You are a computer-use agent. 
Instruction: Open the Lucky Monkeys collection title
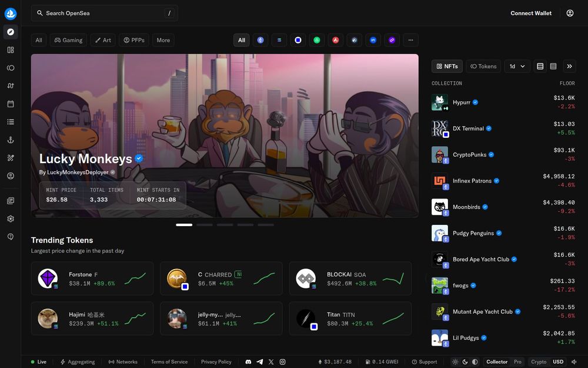tap(85, 158)
